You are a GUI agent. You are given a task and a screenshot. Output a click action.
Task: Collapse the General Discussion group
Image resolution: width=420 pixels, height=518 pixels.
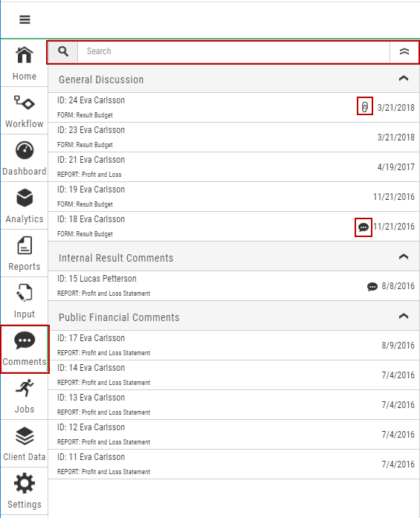click(404, 79)
